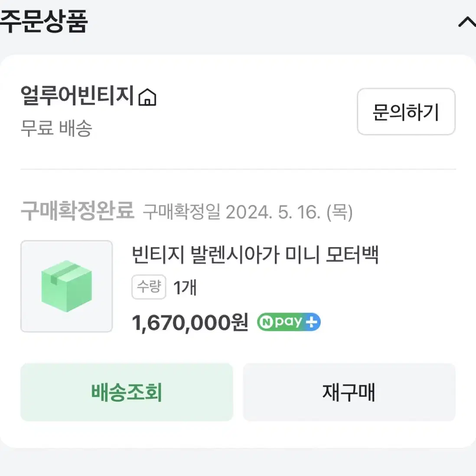This screenshot has height=476, width=476.
Task: Tap the 재구매 repurchase button
Action: 349,392
